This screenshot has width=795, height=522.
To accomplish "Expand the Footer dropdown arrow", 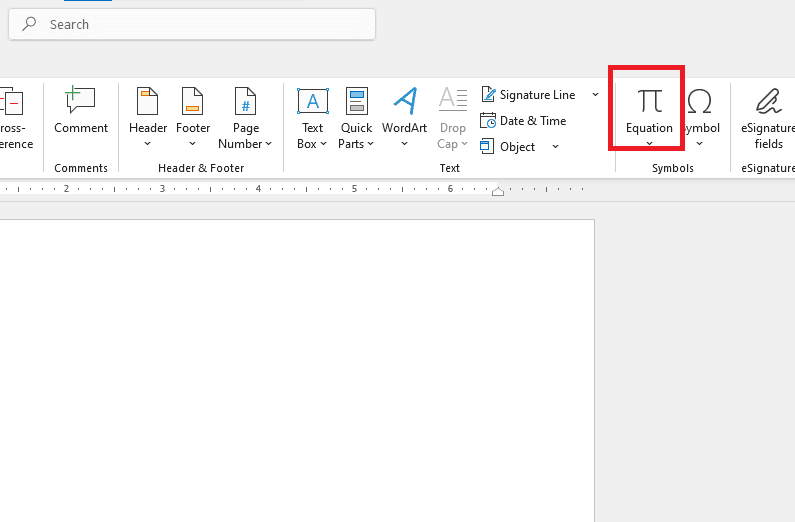I will (193, 144).
